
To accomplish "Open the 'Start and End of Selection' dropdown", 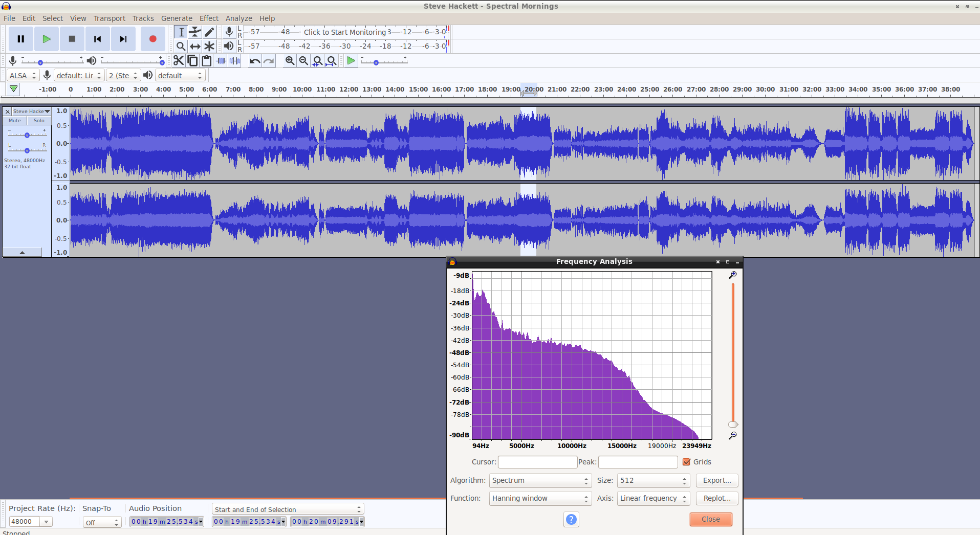I will coord(288,509).
